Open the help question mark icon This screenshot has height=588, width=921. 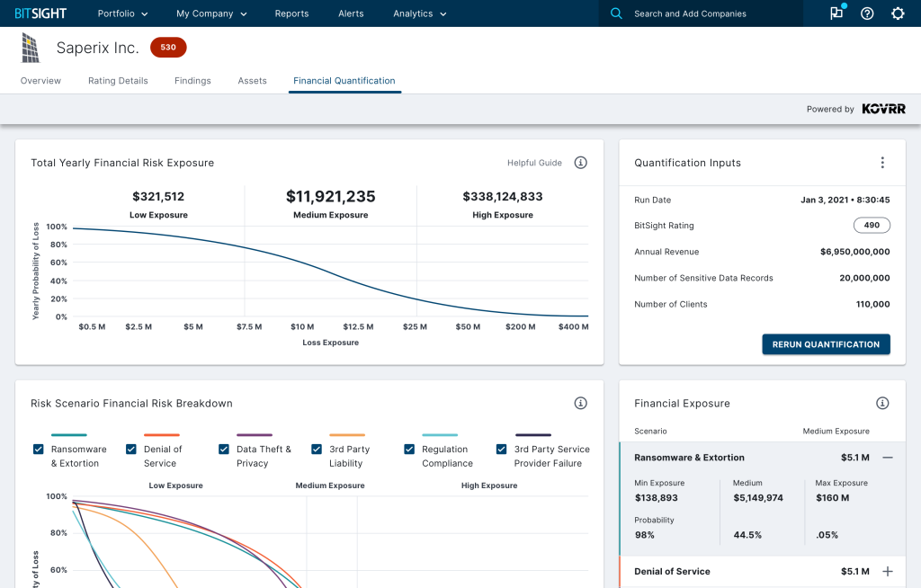pyautogui.click(x=867, y=13)
